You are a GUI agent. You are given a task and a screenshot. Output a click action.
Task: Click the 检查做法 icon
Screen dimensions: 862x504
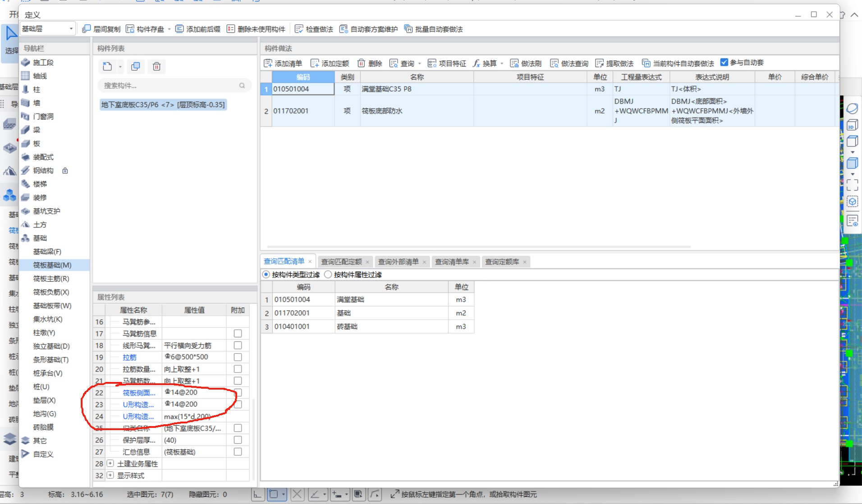tap(299, 29)
